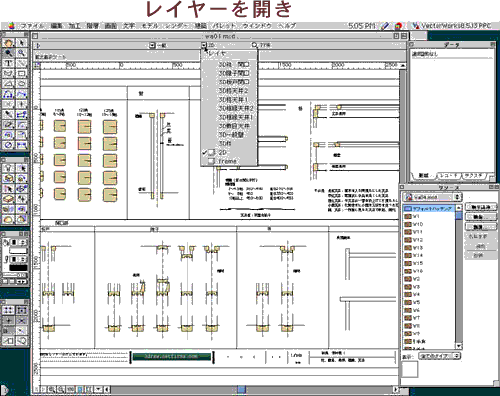This screenshot has width=500, height=396.
Task: Choose layer 3D格天井2 from the menu
Action: (229, 91)
